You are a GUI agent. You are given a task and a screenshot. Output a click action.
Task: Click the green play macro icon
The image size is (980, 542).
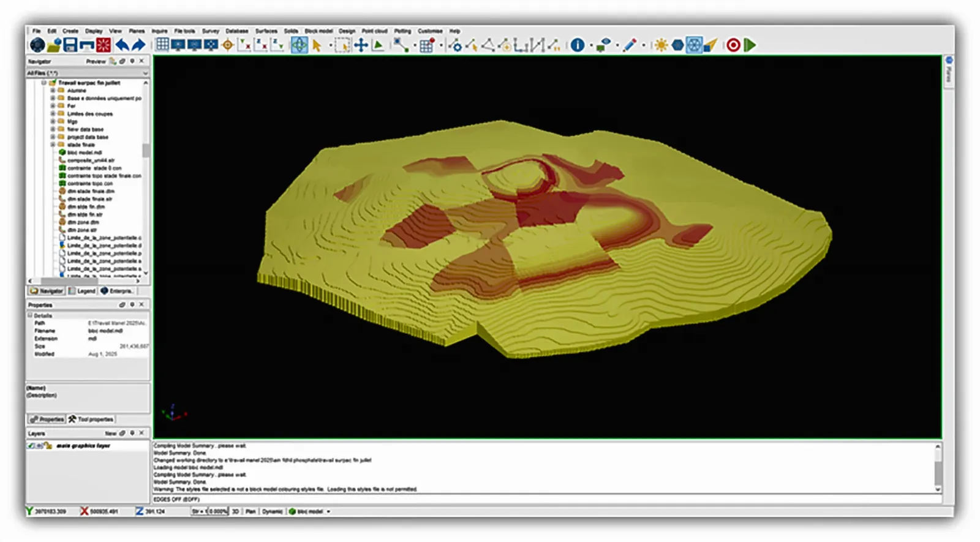(750, 45)
